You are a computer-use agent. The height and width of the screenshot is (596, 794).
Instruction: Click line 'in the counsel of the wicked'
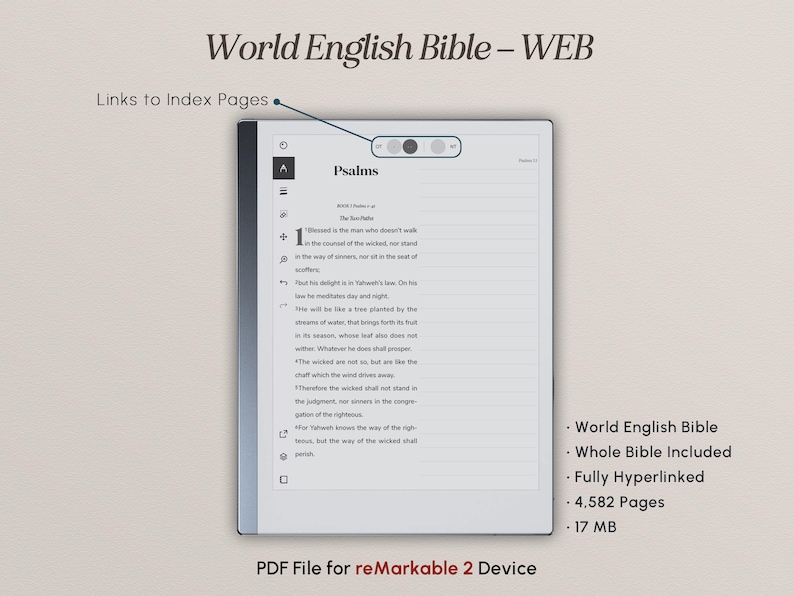[361, 244]
